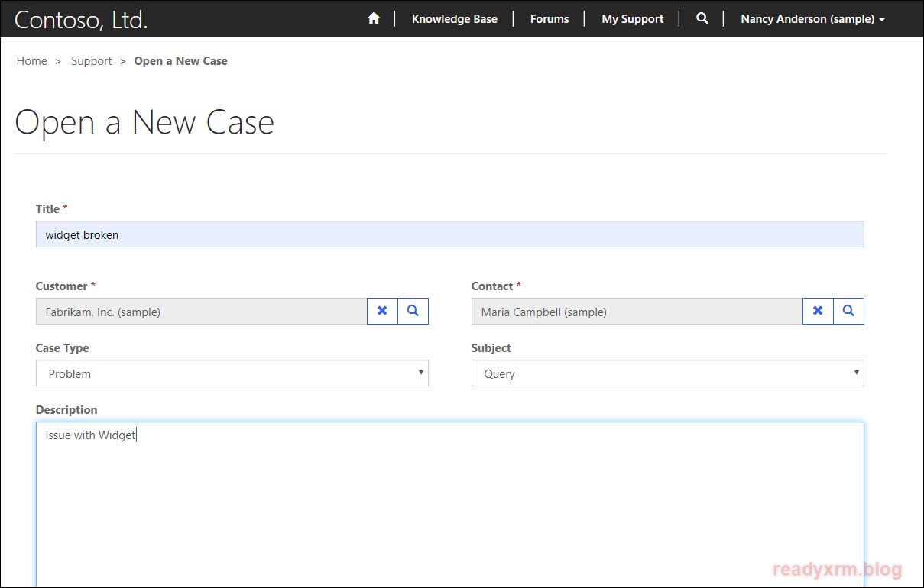Image resolution: width=924 pixels, height=588 pixels.
Task: Expand the Case Type dropdown
Action: (232, 373)
